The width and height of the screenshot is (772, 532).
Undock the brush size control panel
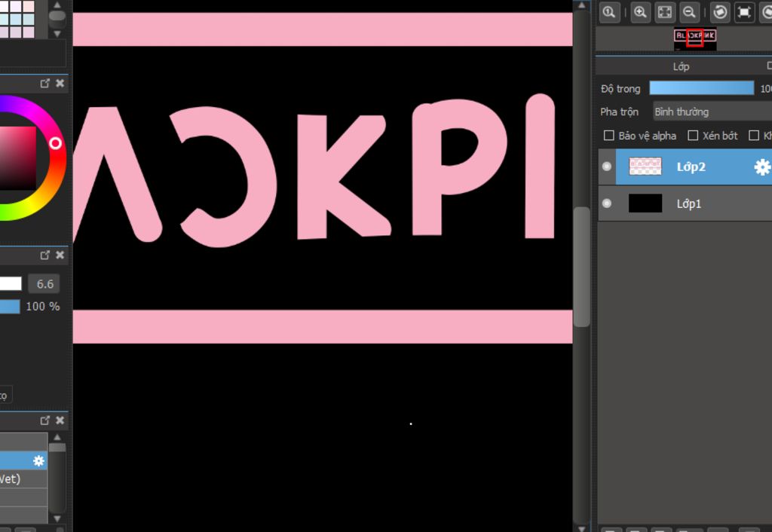click(x=44, y=255)
